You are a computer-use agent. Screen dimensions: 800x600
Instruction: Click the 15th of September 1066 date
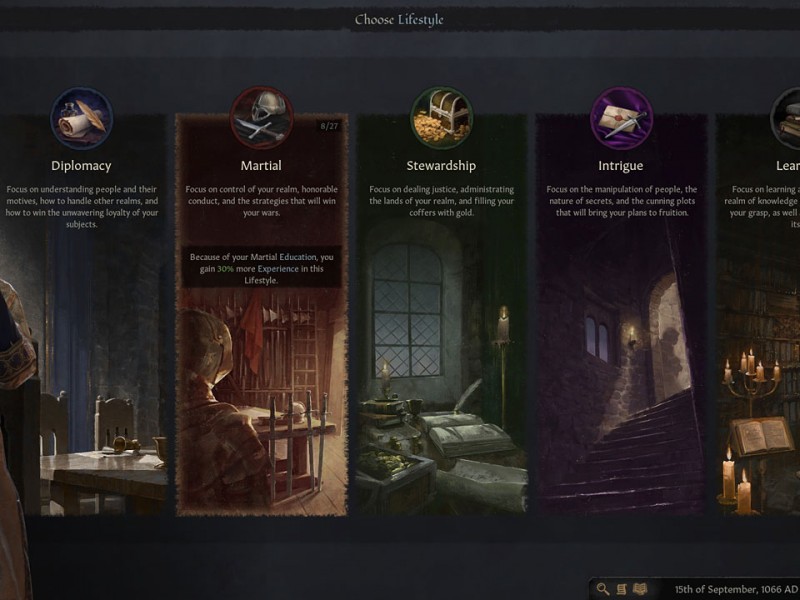coord(736,589)
